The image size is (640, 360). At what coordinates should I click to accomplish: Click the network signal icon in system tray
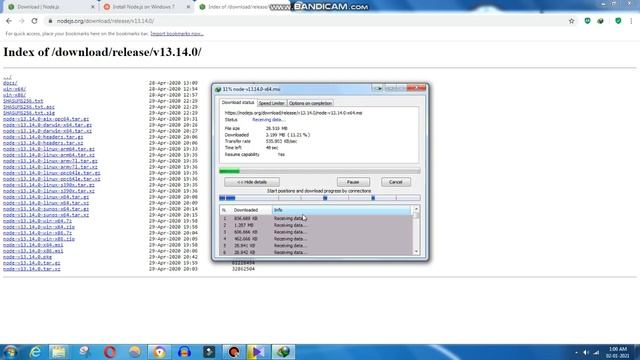[x=596, y=352]
